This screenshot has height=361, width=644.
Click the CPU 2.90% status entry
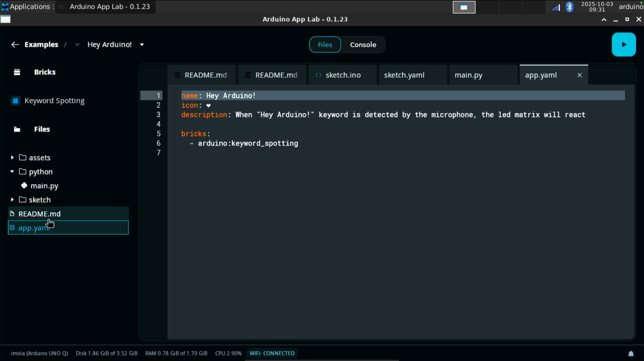click(228, 353)
